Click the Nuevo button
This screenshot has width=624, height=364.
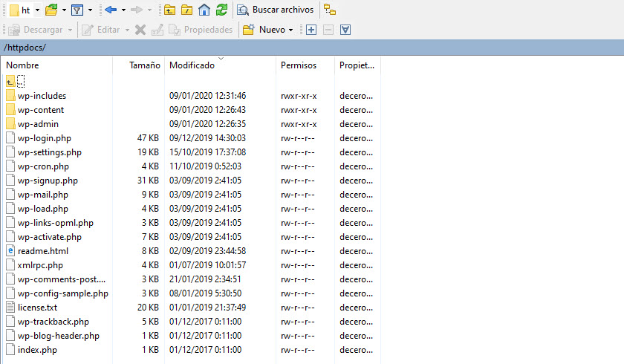click(264, 30)
